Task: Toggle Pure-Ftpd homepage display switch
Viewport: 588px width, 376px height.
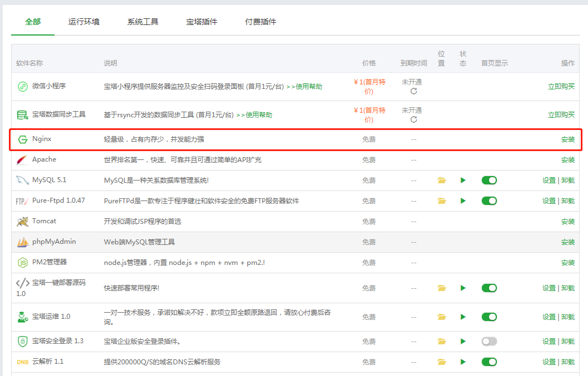Action: (490, 201)
